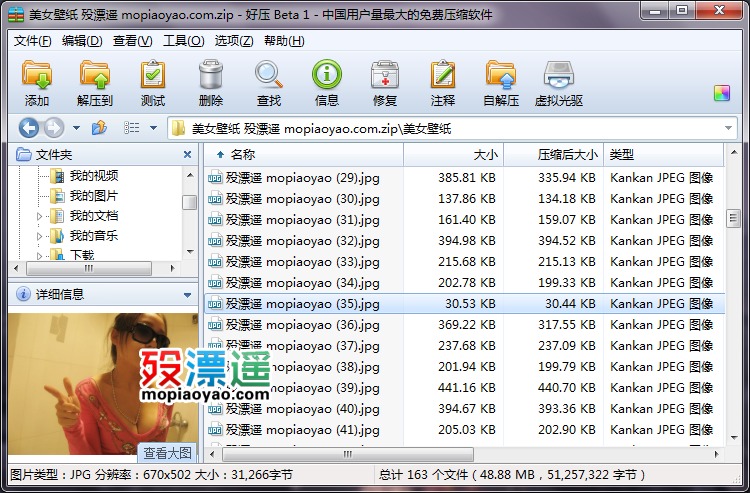Viewport: 750px width, 493px height.
Task: Open the 查看(V) menu
Action: [132, 41]
